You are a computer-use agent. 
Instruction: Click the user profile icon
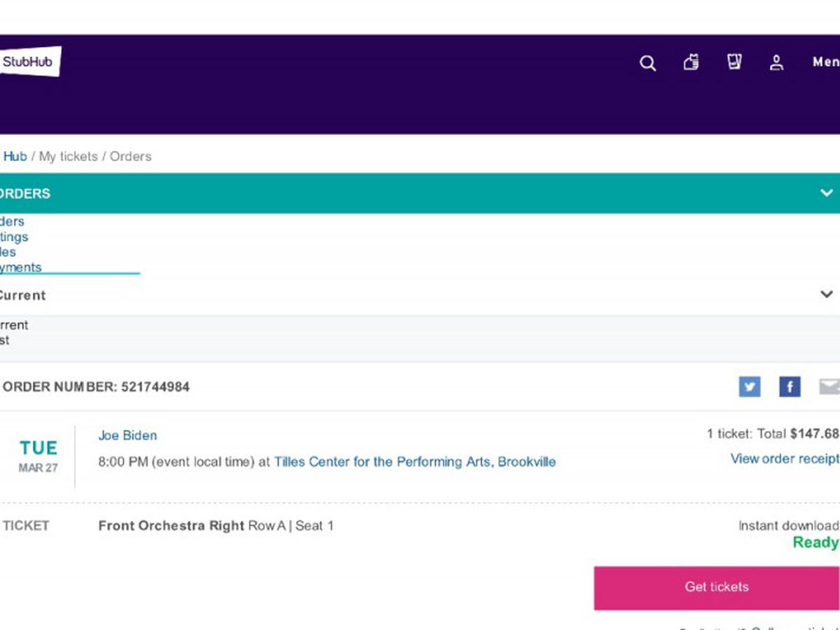click(x=776, y=63)
